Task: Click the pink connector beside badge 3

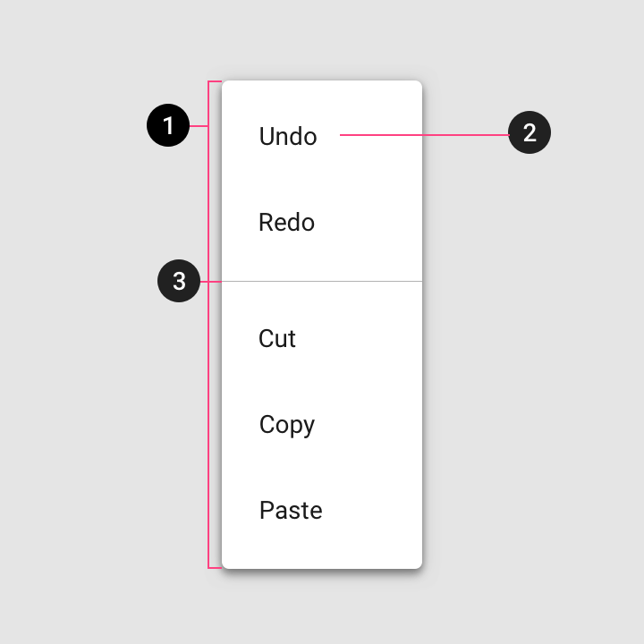Action: click(x=211, y=282)
